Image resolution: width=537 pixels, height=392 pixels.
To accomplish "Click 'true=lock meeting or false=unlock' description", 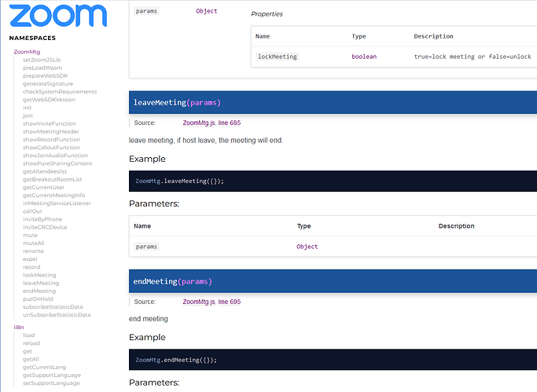I will [x=473, y=57].
